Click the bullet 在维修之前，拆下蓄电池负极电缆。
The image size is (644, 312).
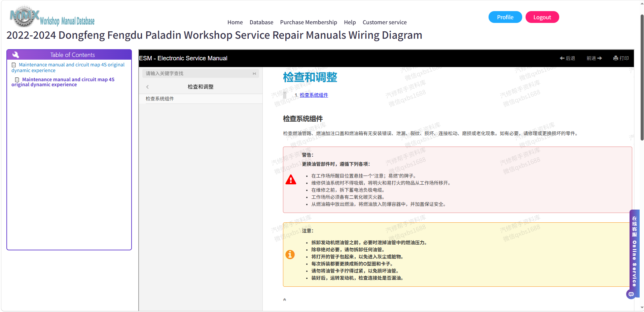(349, 190)
